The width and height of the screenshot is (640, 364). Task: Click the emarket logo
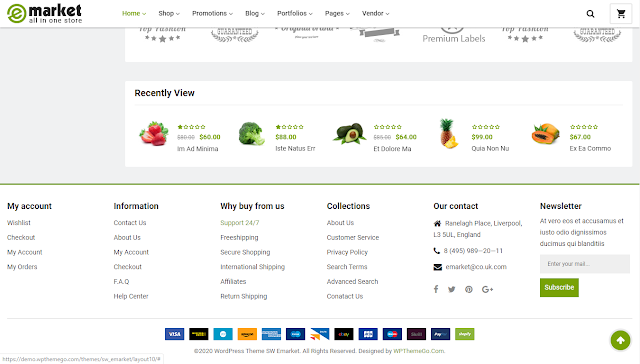44,13
